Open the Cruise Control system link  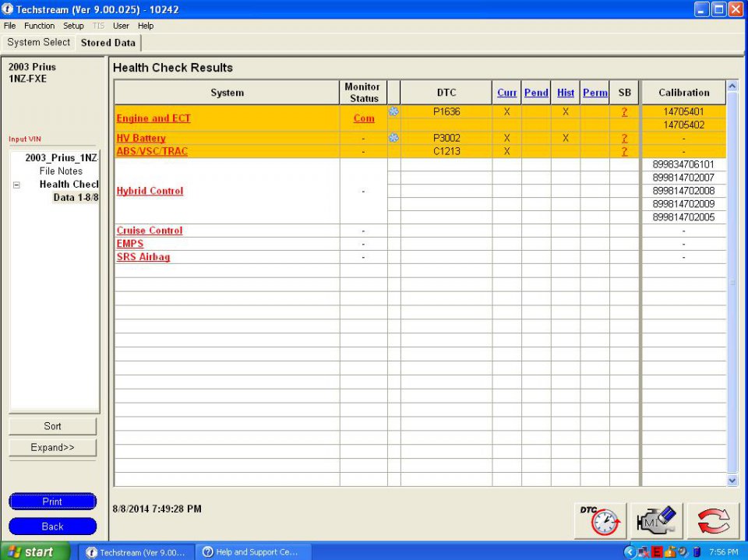point(150,231)
